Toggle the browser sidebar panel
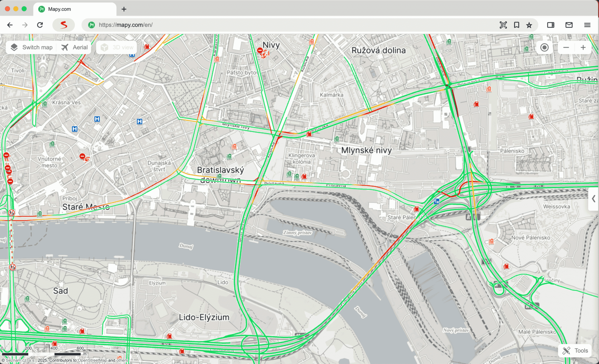599x364 pixels. coord(551,25)
